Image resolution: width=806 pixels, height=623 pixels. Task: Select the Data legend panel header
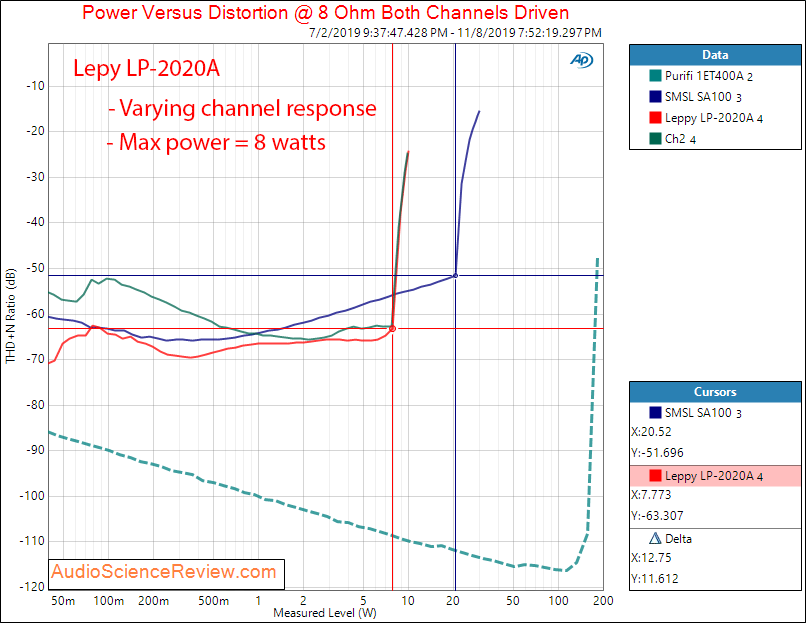[x=715, y=55]
